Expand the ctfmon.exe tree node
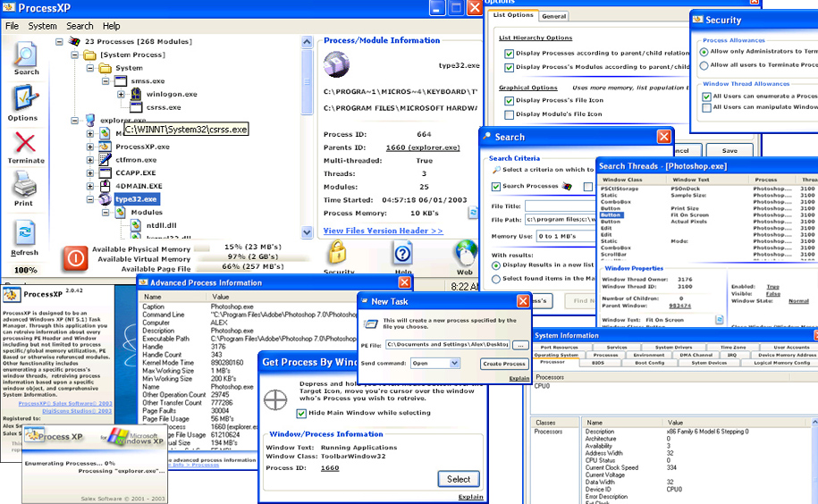The width and height of the screenshot is (818, 504). 90,159
